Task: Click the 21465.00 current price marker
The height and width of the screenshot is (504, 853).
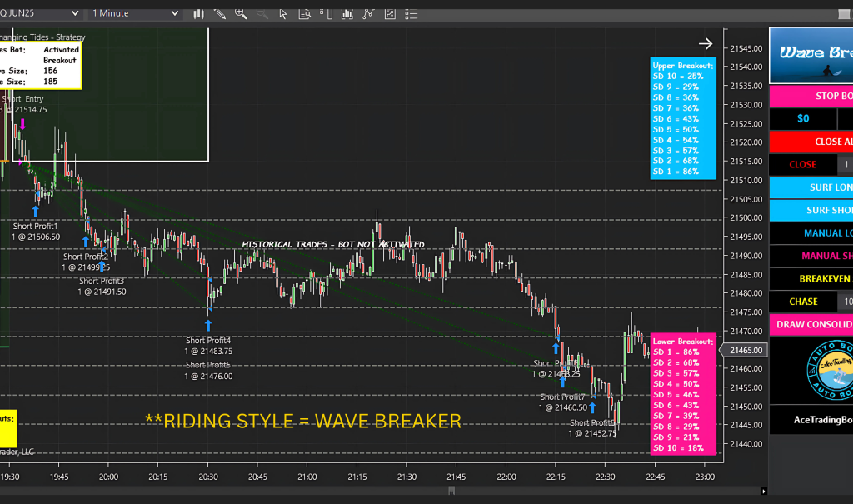Action: point(744,350)
